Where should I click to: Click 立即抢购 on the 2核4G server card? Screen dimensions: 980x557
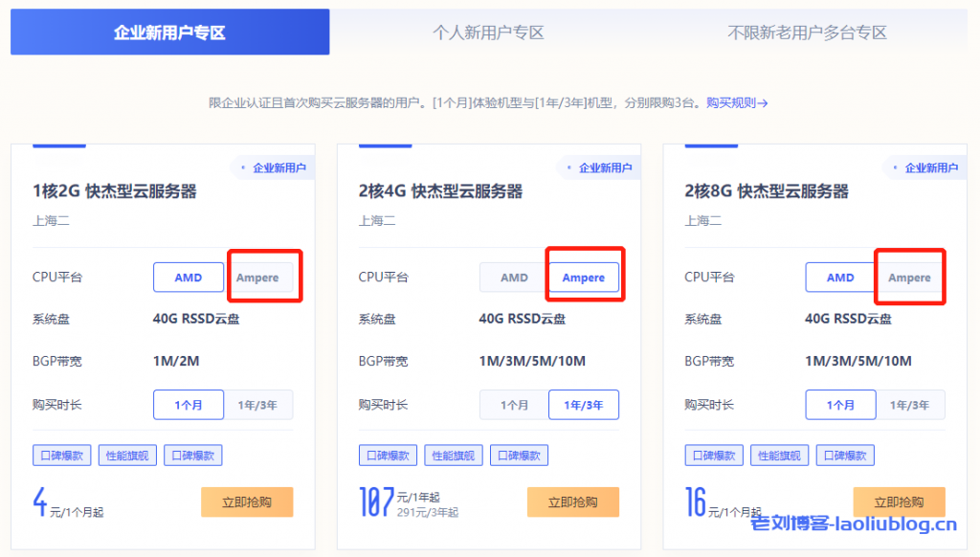click(x=571, y=501)
